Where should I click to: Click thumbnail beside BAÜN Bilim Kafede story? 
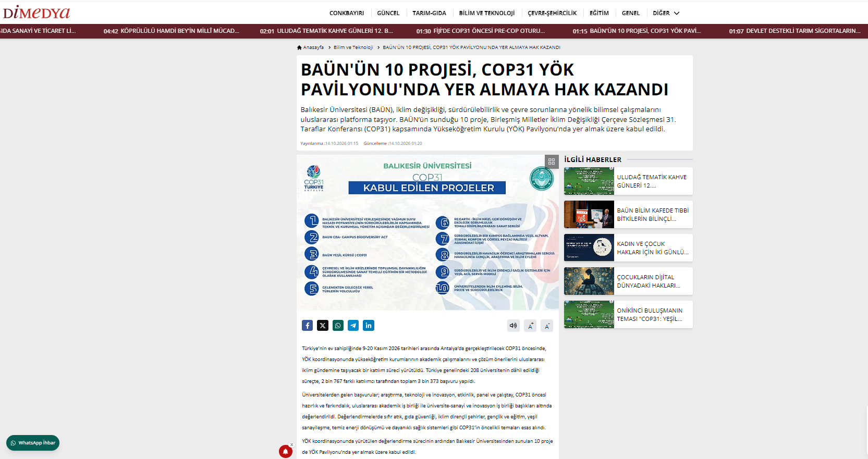click(589, 215)
